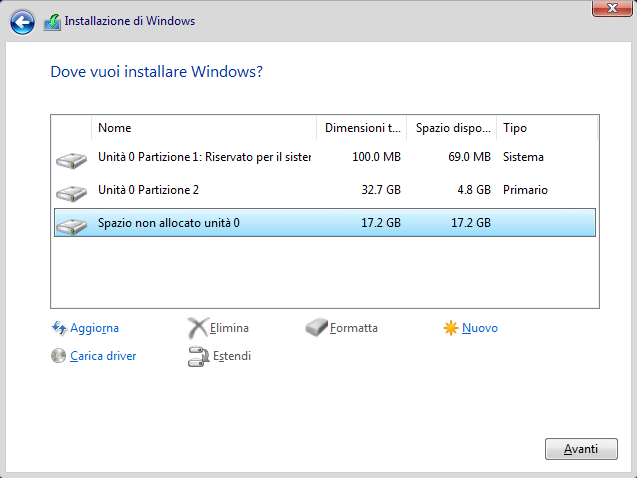Click the 69.0 MB free space cell
Screen dimensions: 637x478
[469, 157]
